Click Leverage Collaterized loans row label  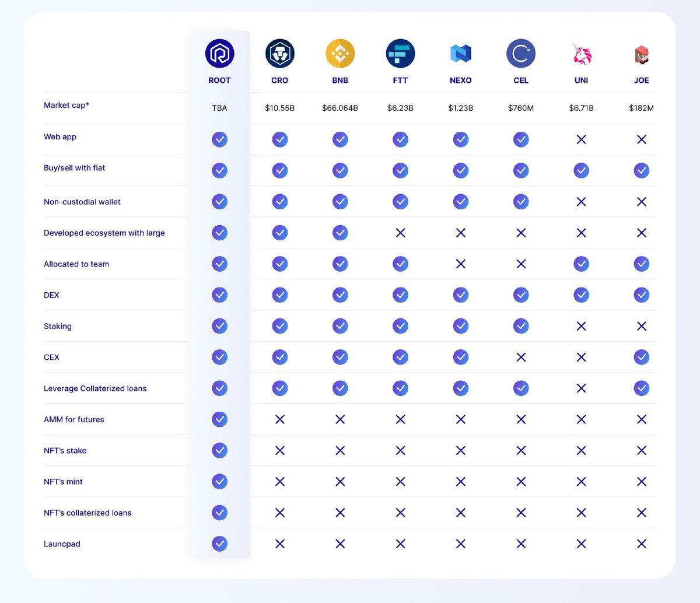95,388
